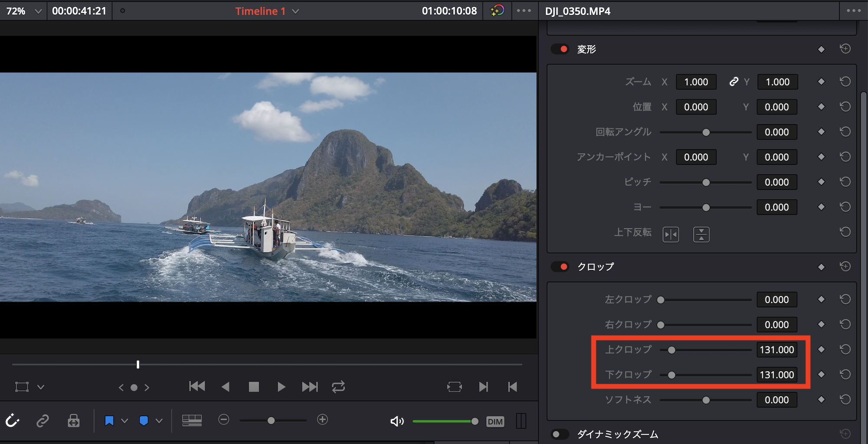Toggle the zoom X/Y link icon
The width and height of the screenshot is (868, 444).
point(733,82)
